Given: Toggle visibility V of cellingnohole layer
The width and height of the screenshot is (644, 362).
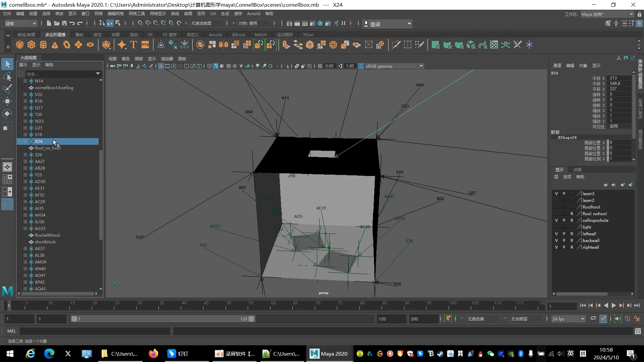Looking at the screenshot, I should pos(556,220).
